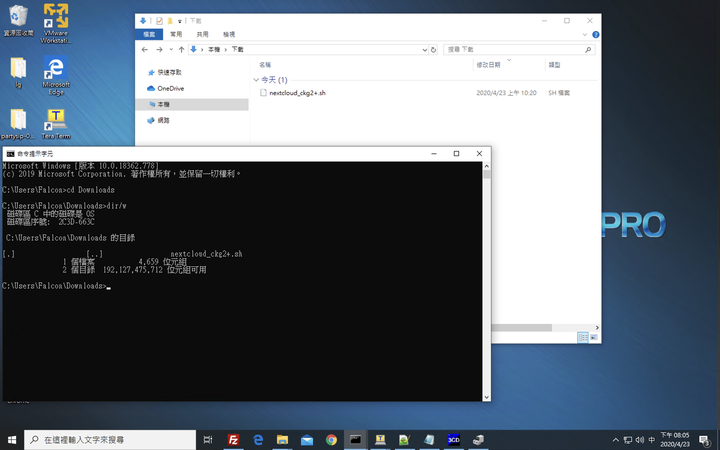Open recent locations dropdown in Explorer
The image size is (720, 450).
[x=171, y=50]
